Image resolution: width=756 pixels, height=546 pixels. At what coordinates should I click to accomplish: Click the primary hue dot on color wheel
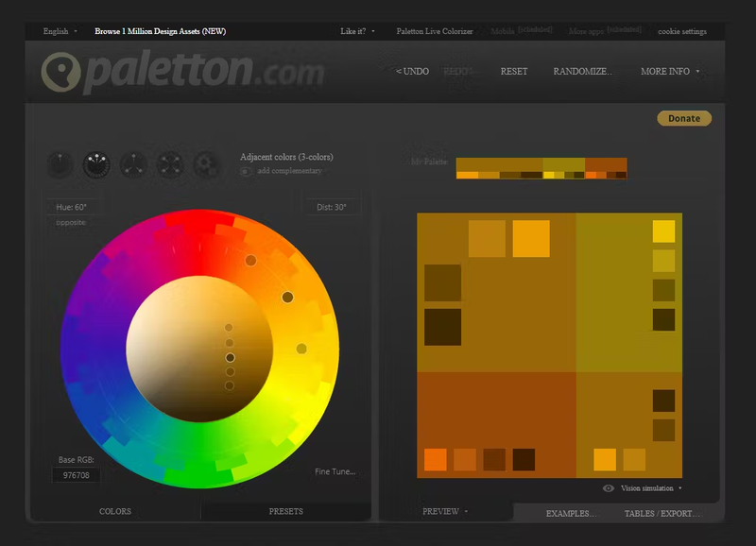[x=287, y=298]
